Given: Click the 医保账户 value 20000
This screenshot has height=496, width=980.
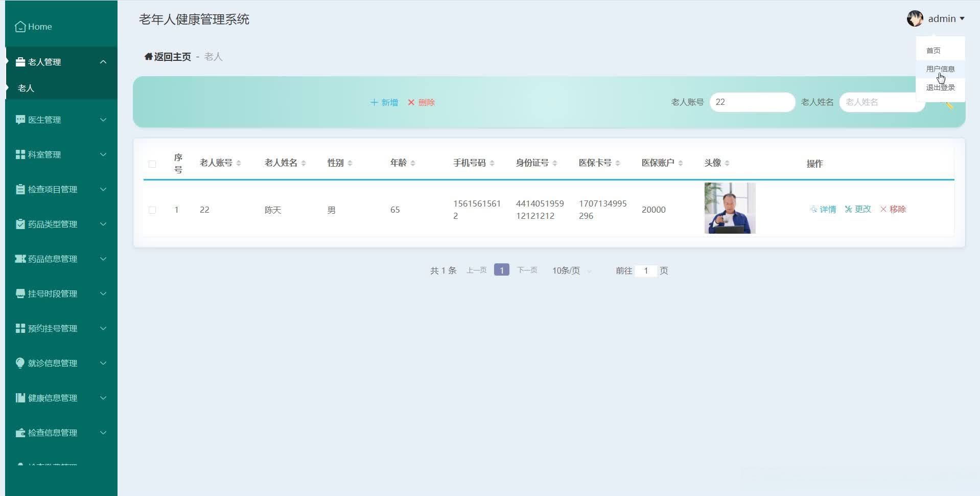Looking at the screenshot, I should (654, 210).
